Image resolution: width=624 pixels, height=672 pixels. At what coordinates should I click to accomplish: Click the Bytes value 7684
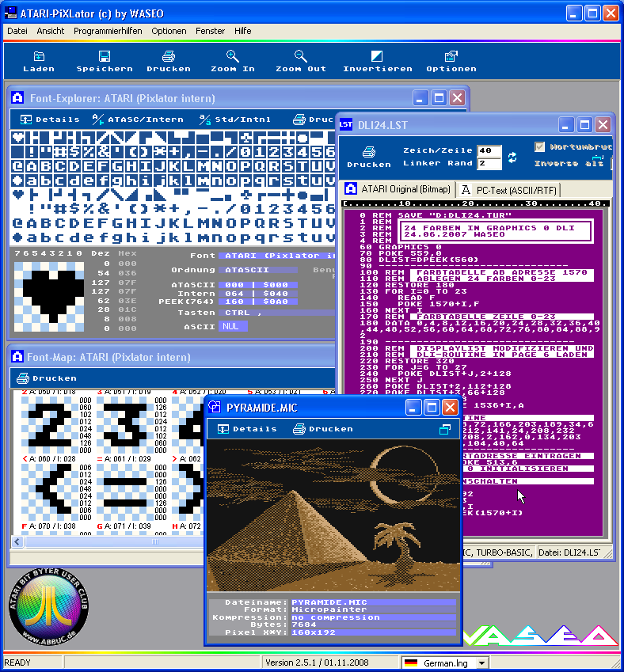point(373,625)
